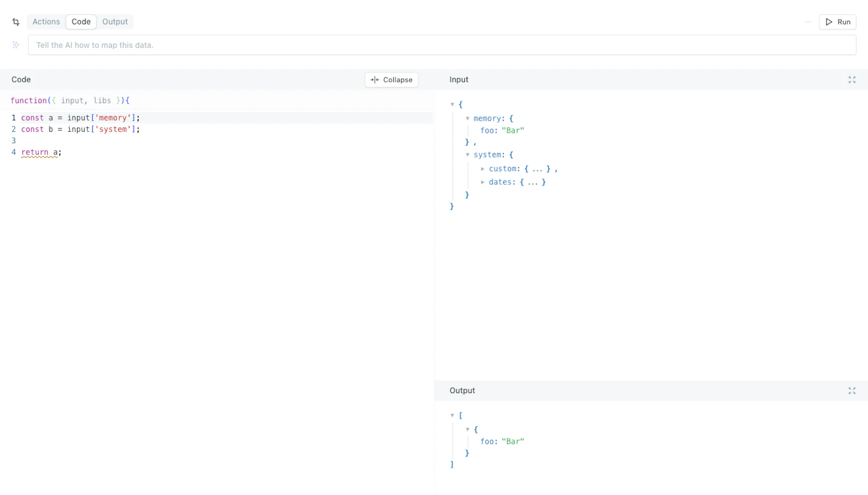Image resolution: width=868 pixels, height=495 pixels.
Task: Collapse the root object in Input tree
Action: (452, 105)
